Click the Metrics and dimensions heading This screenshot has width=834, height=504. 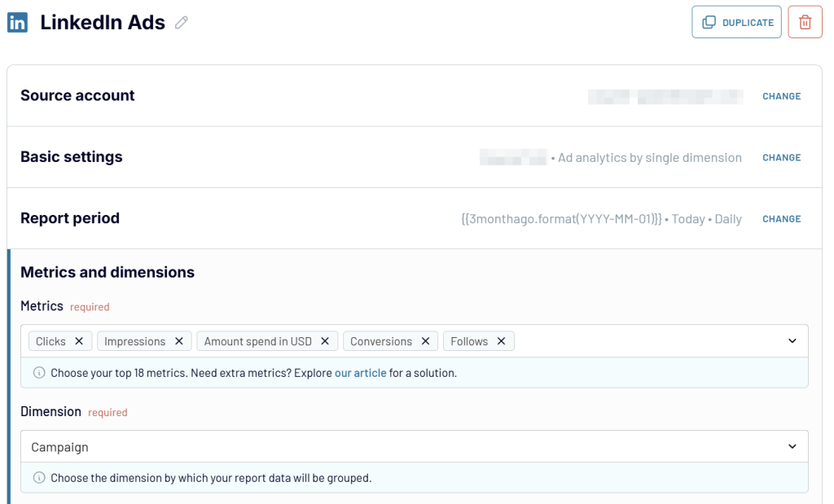coord(108,272)
